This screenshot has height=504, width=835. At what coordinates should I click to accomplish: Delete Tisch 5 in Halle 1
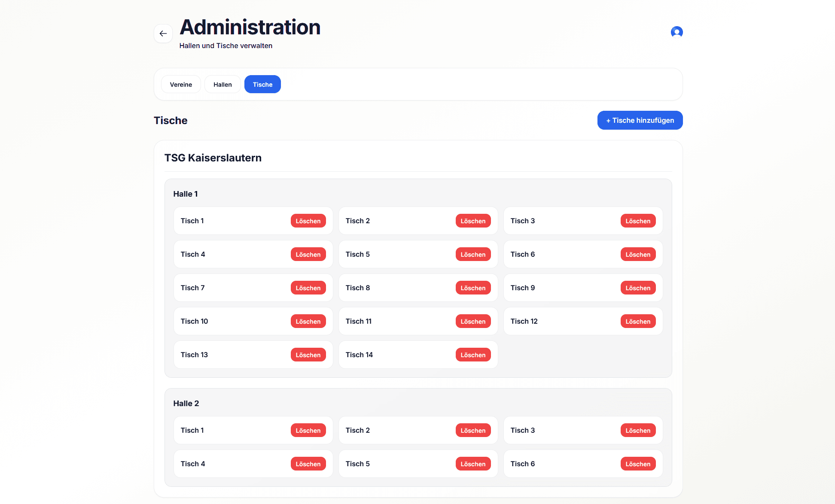(x=472, y=255)
